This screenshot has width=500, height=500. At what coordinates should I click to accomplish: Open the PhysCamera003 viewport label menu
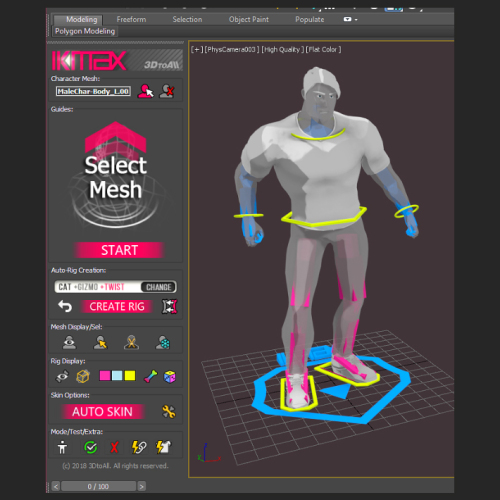[232, 50]
